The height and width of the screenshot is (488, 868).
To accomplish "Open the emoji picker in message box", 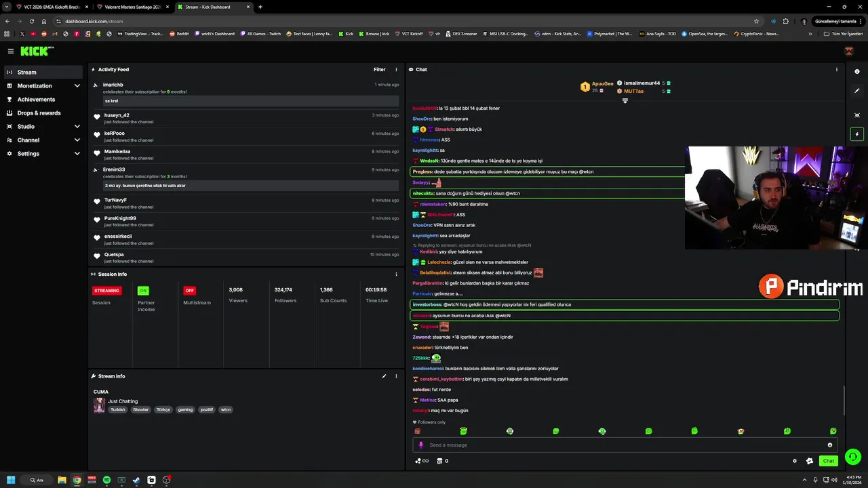I will point(829,445).
